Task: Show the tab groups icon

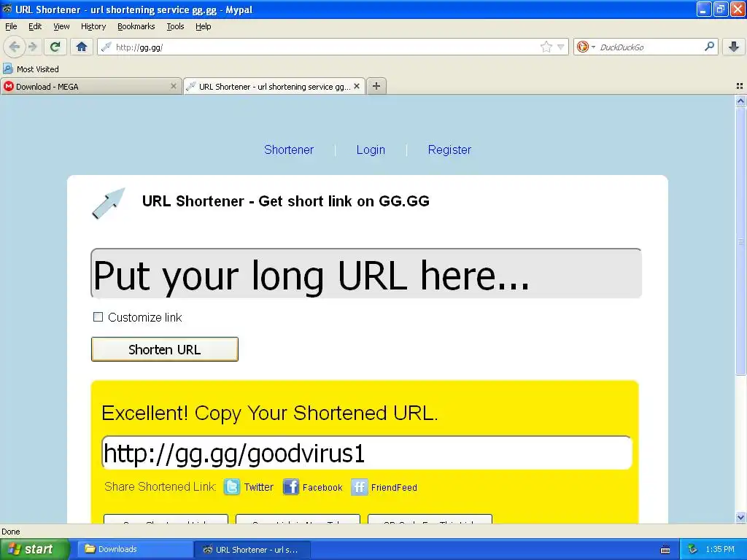Action: coord(740,86)
